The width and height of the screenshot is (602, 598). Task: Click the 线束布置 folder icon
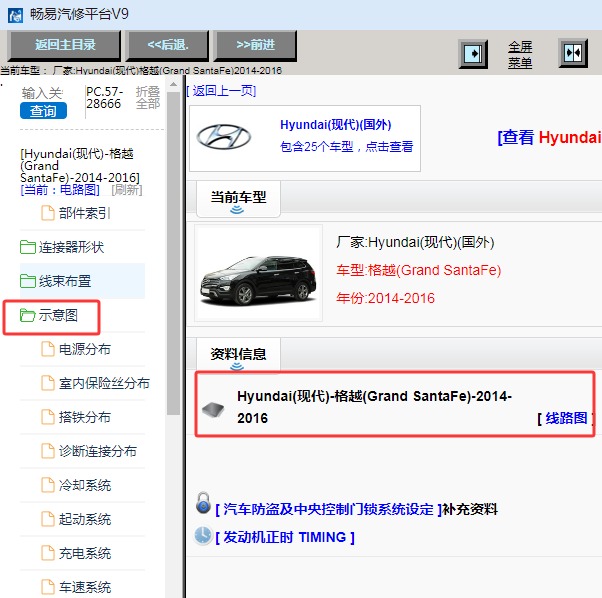point(28,281)
